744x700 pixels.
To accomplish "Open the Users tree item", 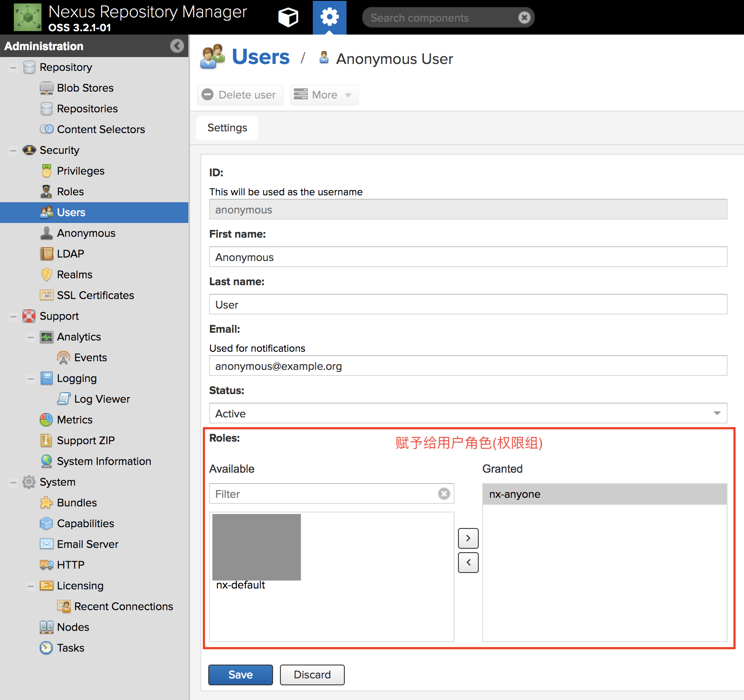I will pos(94,213).
